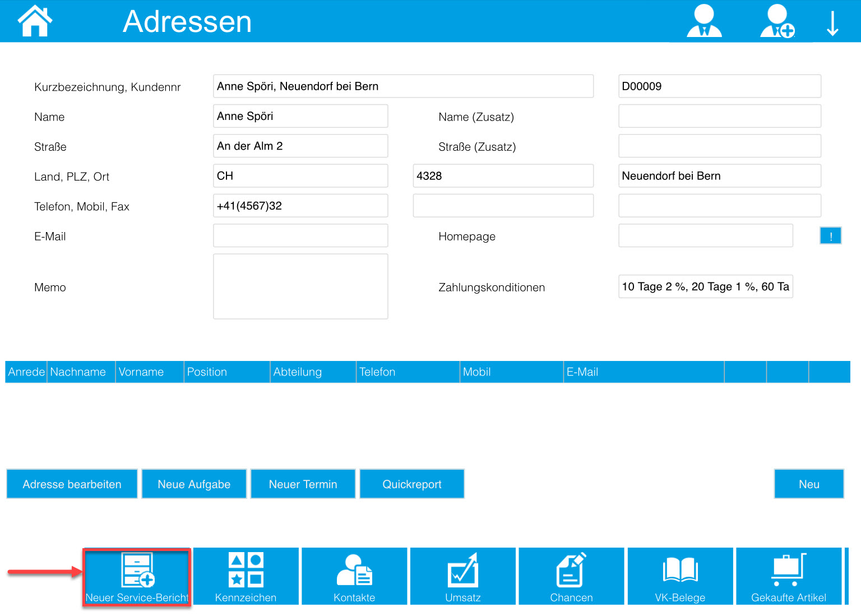861x616 pixels.
Task: Click the empty E-Mail field
Action: (300, 235)
